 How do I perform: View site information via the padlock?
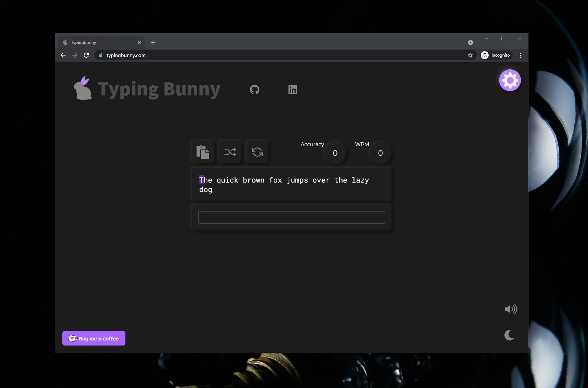[x=100, y=55]
